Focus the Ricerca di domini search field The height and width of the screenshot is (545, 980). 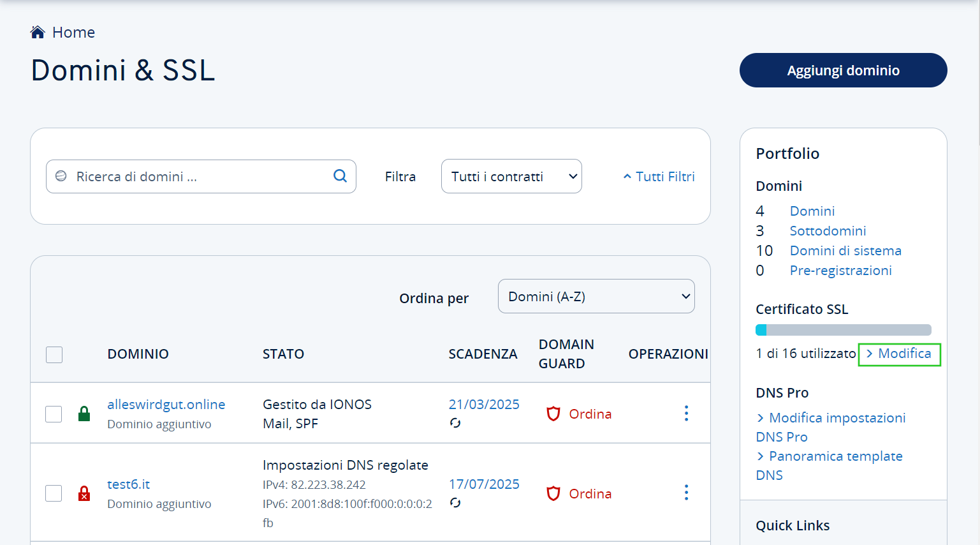click(x=201, y=176)
